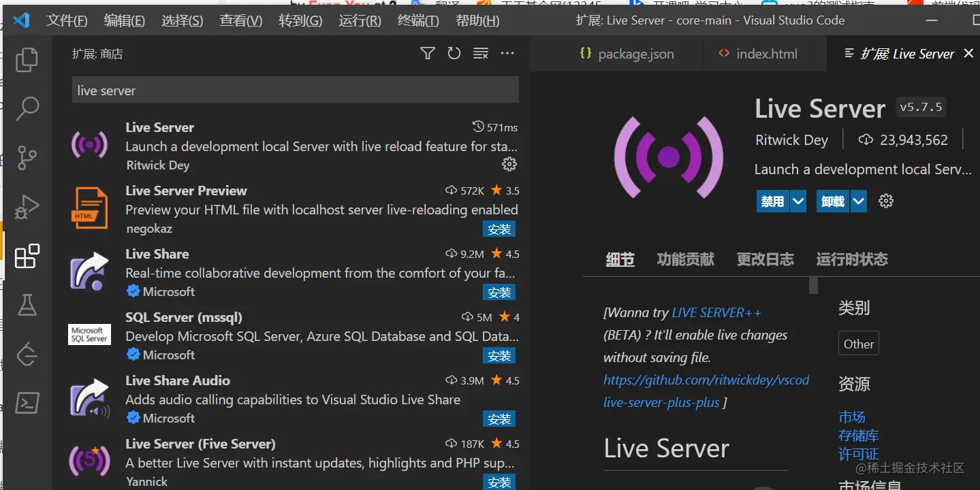Click the Five Server extension icon
This screenshot has width=980, height=490.
coord(90,461)
